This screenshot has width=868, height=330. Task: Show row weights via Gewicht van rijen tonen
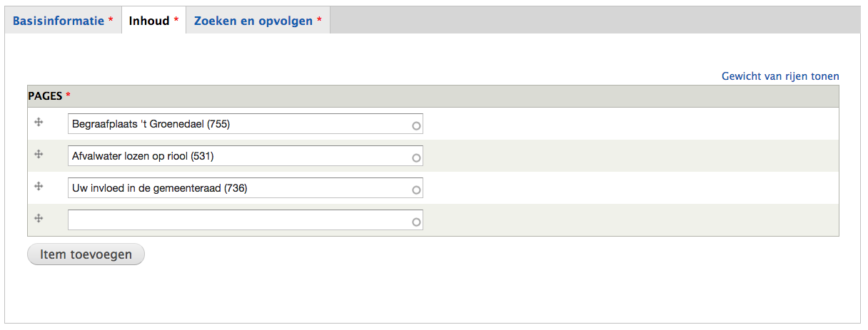click(x=780, y=76)
